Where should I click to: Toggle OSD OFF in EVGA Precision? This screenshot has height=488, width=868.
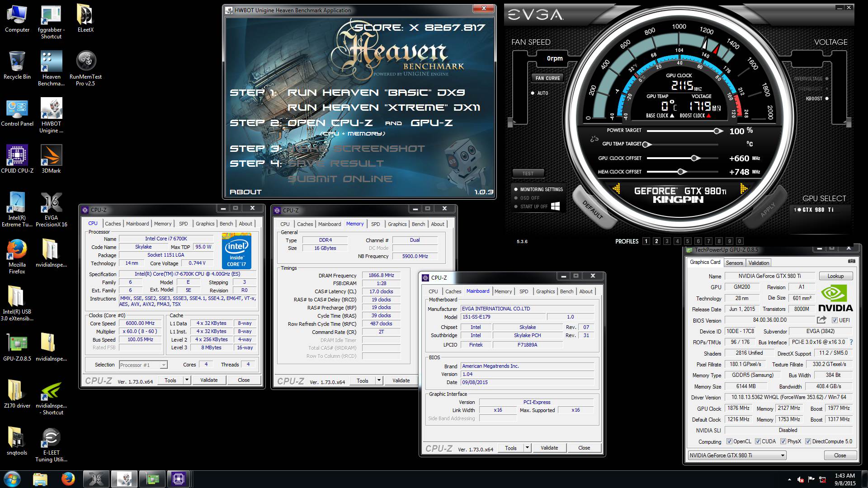[527, 198]
